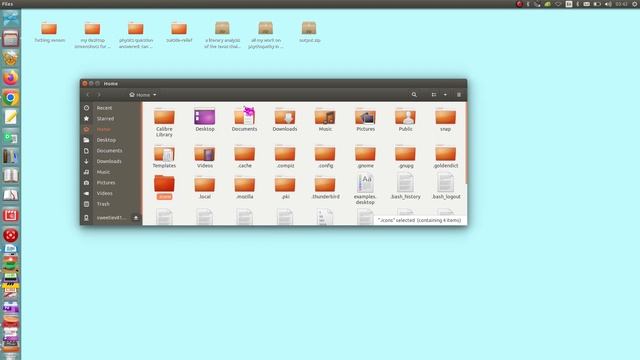Image resolution: width=640 pixels, height=360 pixels.
Task: Close the Home window with red button
Action: tap(85, 83)
